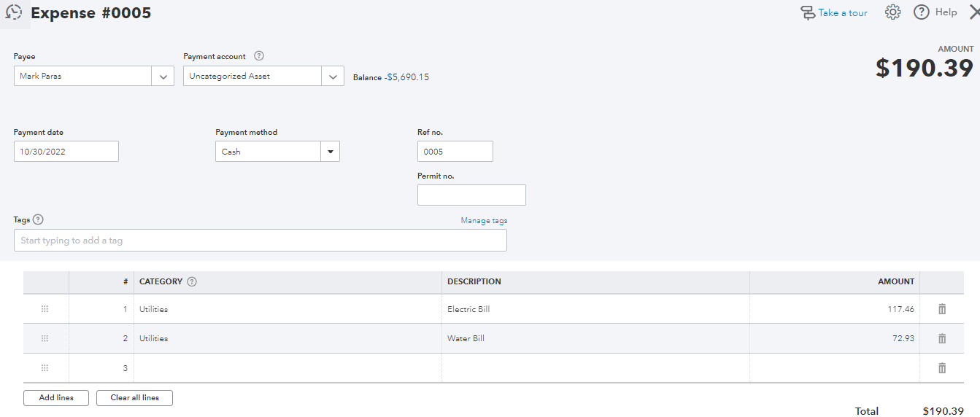
Task: Delete the Water Bill line
Action: coord(942,338)
